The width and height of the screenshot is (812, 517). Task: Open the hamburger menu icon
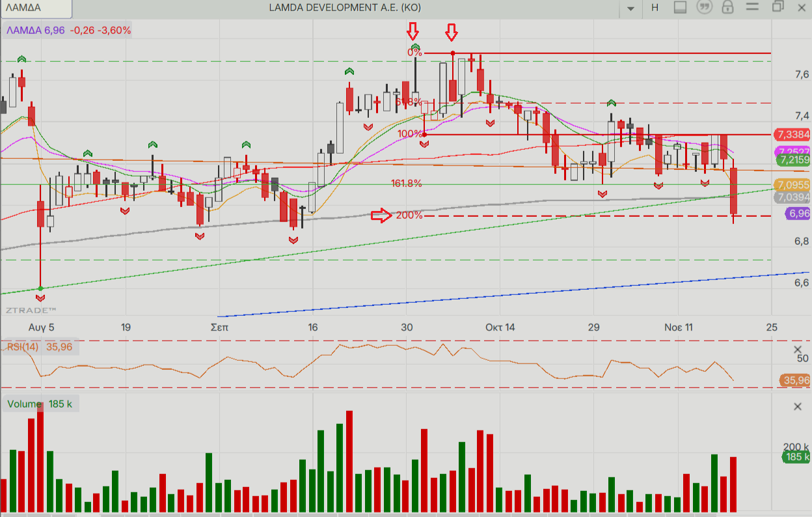[753, 8]
